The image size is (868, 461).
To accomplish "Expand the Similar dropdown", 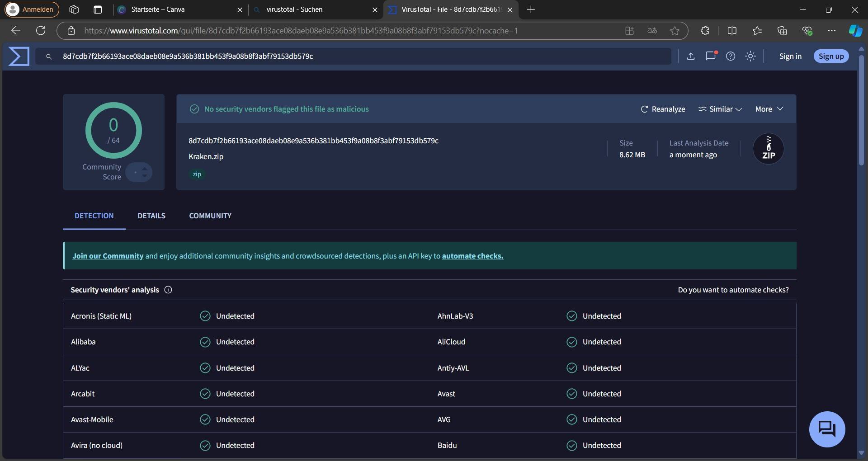I will [720, 109].
